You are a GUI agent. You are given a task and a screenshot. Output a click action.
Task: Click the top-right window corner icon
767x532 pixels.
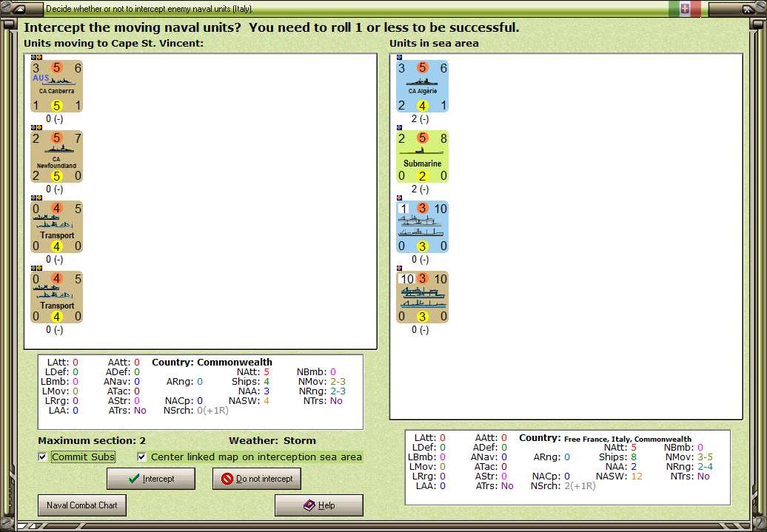(747, 8)
